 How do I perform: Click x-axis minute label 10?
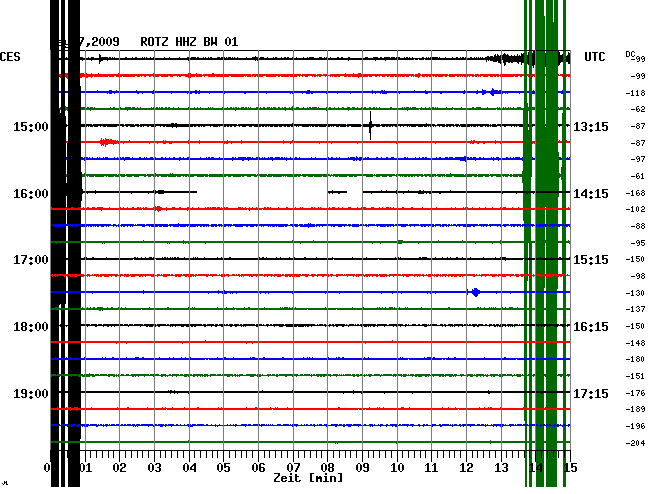click(x=397, y=468)
